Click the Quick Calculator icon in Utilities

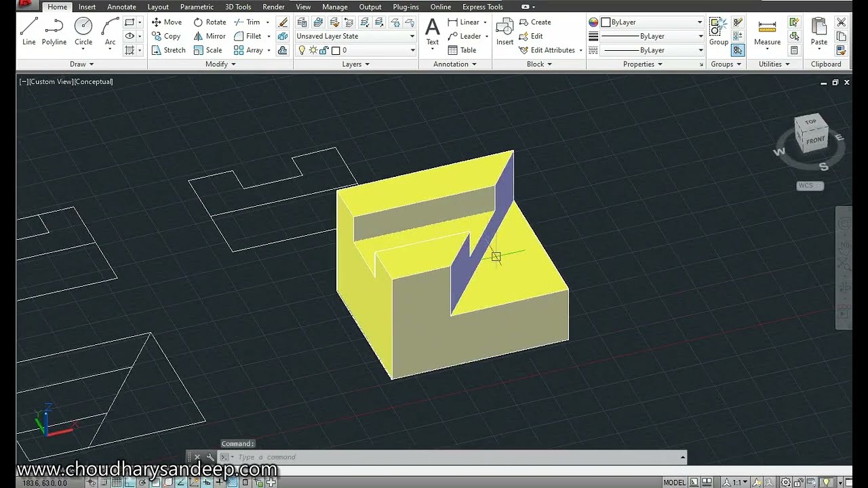click(x=794, y=51)
